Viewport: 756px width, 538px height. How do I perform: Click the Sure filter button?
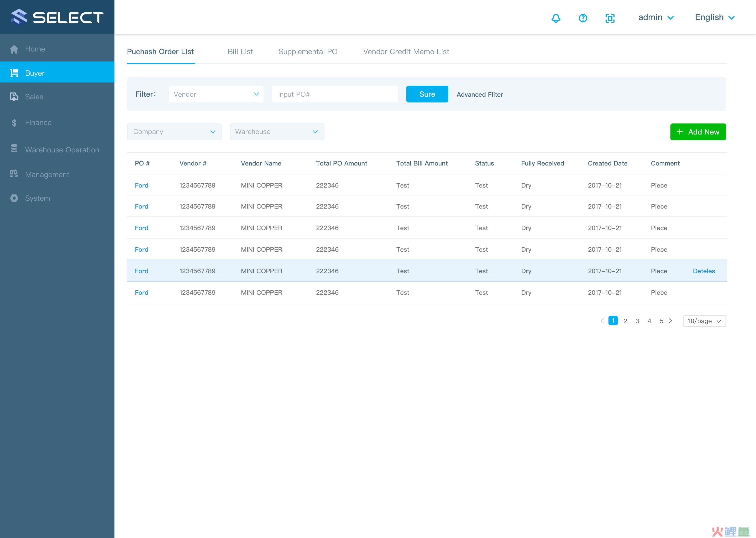click(427, 94)
